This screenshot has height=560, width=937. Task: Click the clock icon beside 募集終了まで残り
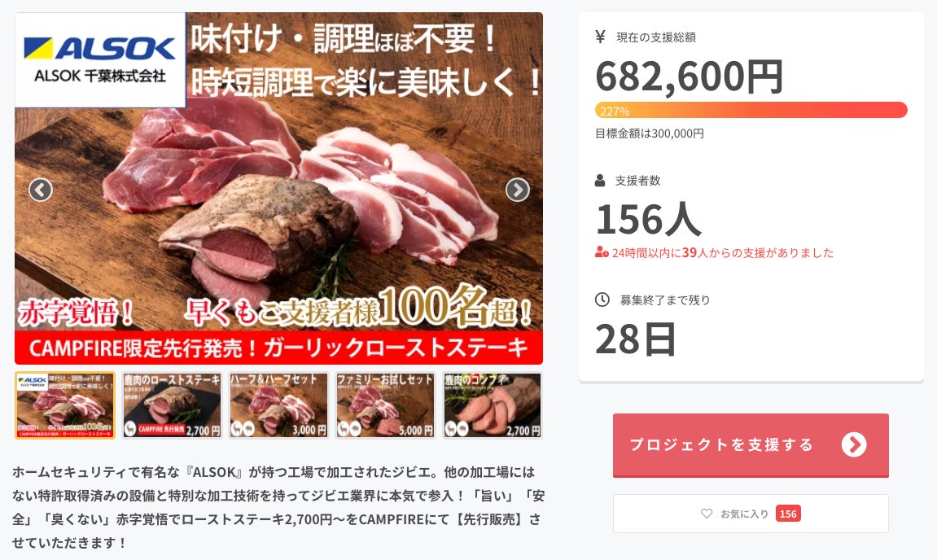(x=602, y=300)
